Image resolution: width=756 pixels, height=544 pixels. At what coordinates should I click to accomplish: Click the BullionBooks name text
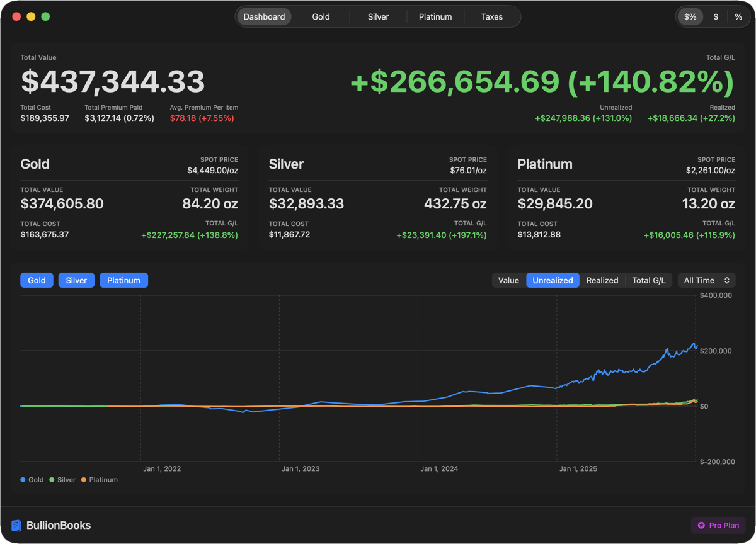(58, 525)
